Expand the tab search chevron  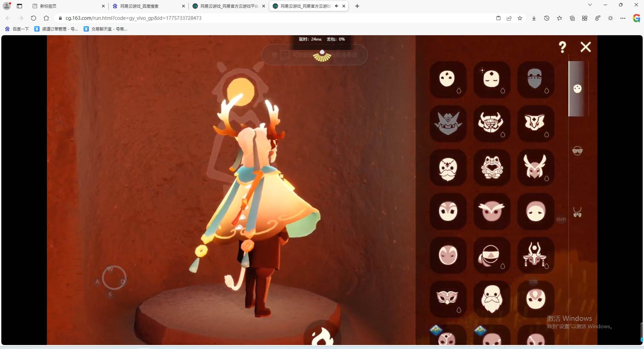(x=590, y=5)
